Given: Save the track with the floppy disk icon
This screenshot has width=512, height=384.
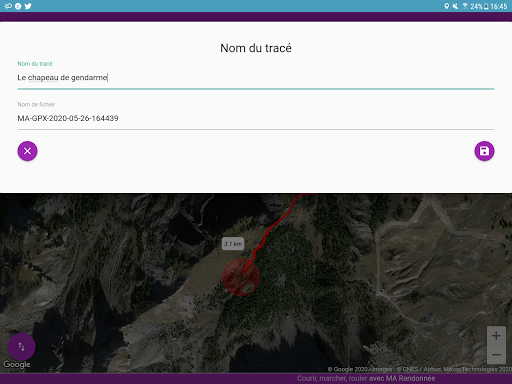Looking at the screenshot, I should pos(484,151).
